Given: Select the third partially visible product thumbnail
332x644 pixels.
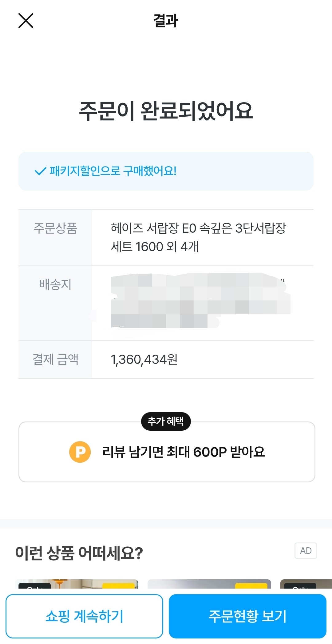Looking at the screenshot, I should pyautogui.click(x=306, y=584).
